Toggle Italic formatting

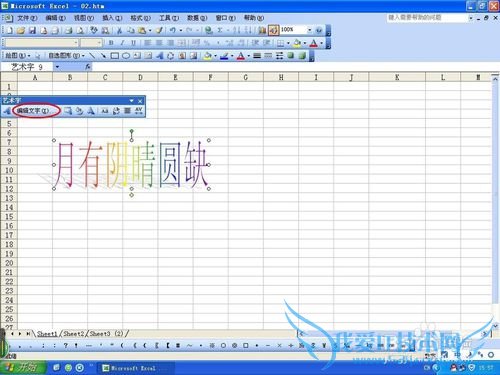pos(122,43)
